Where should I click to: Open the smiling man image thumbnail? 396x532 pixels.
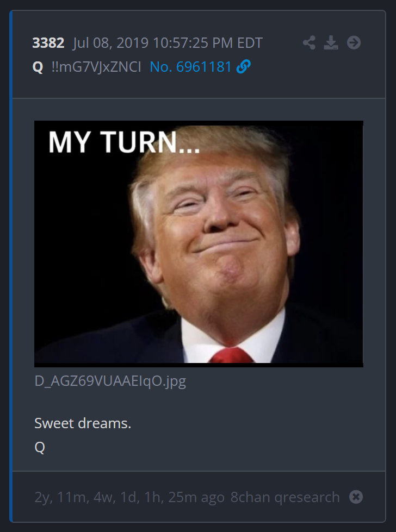click(199, 243)
